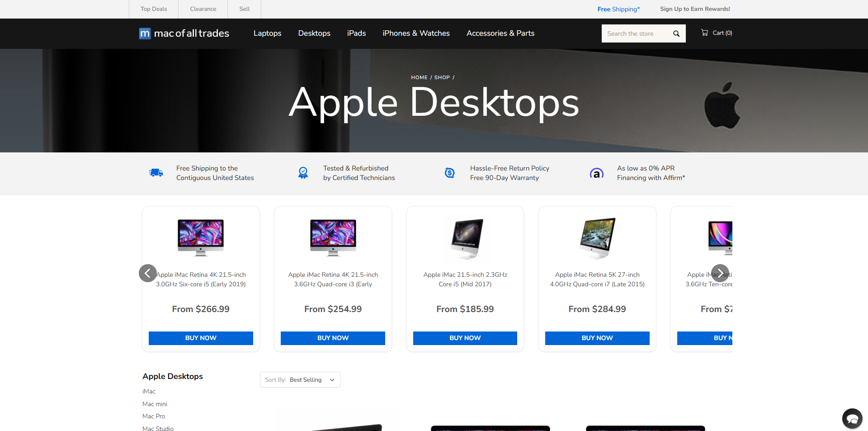Advance the product carousel with the right arrow
Image resolution: width=868 pixels, height=431 pixels.
(720, 273)
